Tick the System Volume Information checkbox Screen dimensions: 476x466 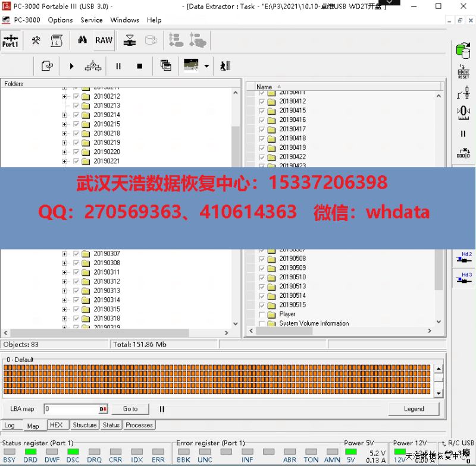tap(262, 323)
